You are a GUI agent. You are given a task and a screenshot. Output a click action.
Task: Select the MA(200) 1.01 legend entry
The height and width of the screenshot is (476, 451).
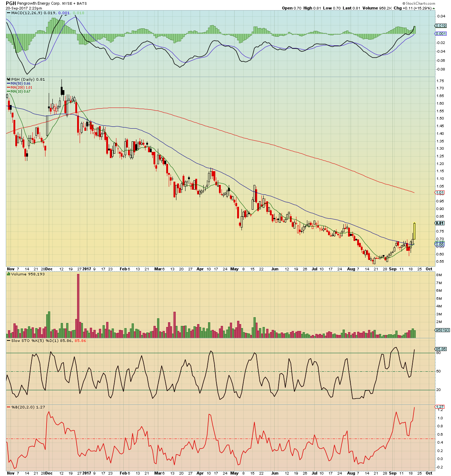pos(21,88)
